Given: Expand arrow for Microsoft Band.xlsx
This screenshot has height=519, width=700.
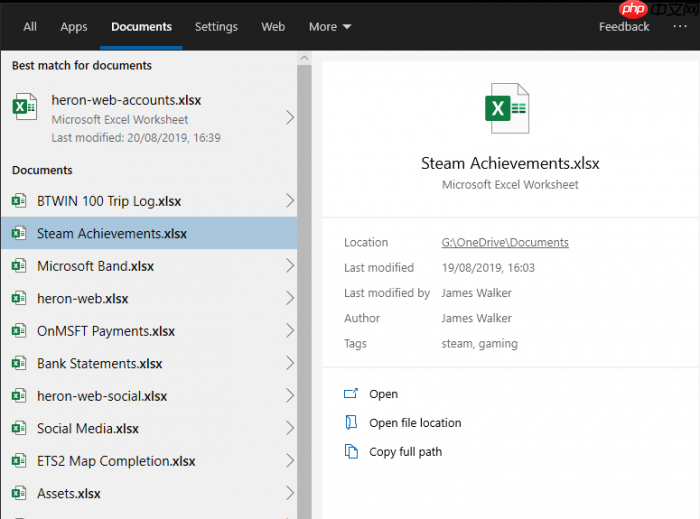Looking at the screenshot, I should (x=290, y=266).
